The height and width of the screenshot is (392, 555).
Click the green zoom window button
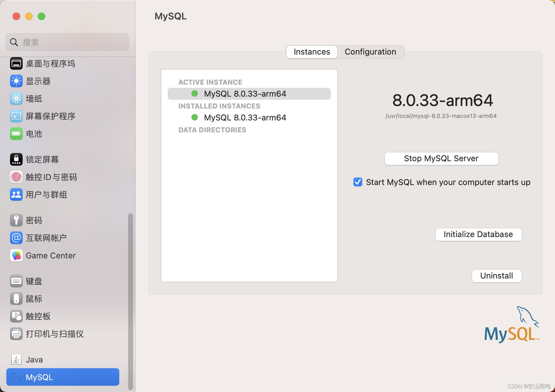pyautogui.click(x=41, y=16)
